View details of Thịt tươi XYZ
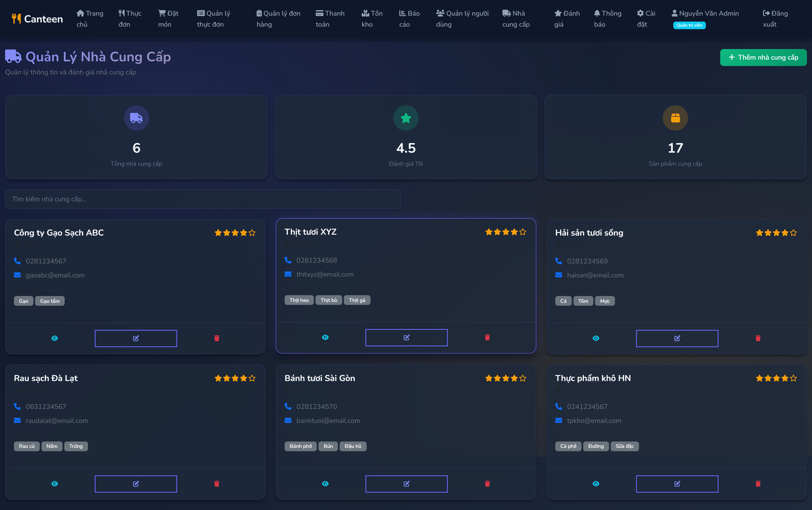812x510 pixels. pyautogui.click(x=325, y=337)
